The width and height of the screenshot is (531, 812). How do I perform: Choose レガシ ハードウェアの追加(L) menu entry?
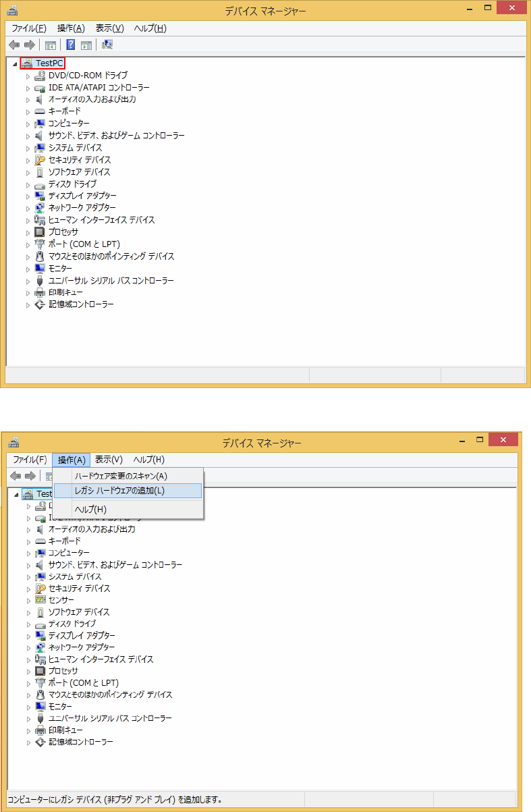point(128,491)
